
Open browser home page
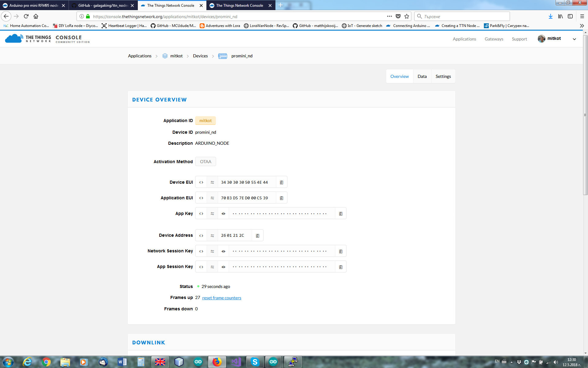[x=36, y=16]
